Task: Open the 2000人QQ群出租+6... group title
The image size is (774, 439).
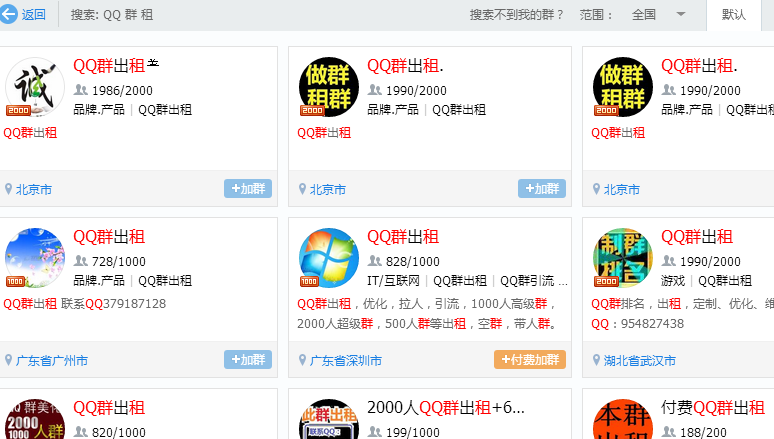Action: coord(446,408)
